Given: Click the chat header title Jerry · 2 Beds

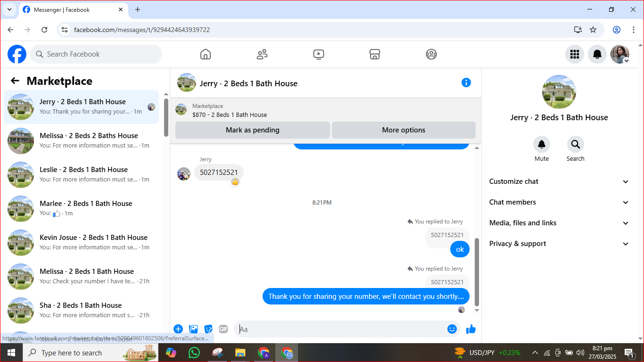Looking at the screenshot, I should tap(248, 83).
